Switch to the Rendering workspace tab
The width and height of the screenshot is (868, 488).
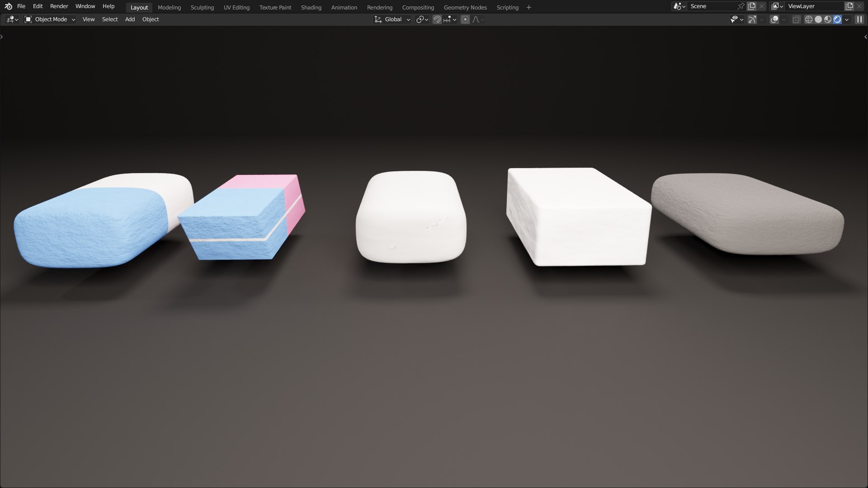pos(380,7)
